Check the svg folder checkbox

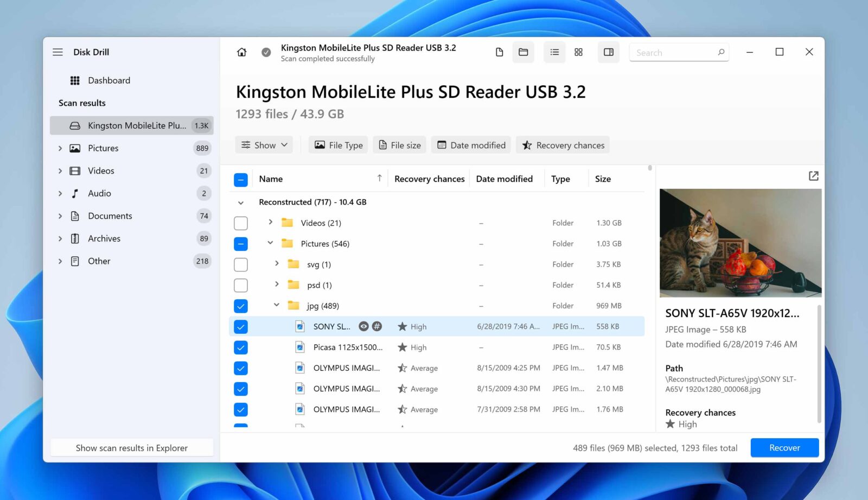(x=240, y=264)
